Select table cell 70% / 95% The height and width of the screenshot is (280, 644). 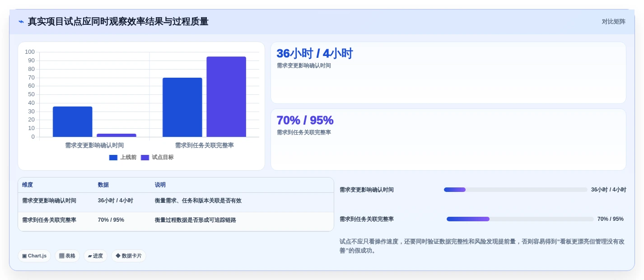point(111,220)
